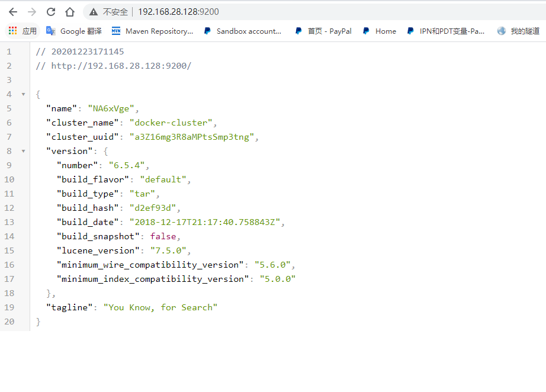Viewport: 546px width, 392px height.
Task: Open the Maven Repository bookmark
Action: (x=152, y=31)
